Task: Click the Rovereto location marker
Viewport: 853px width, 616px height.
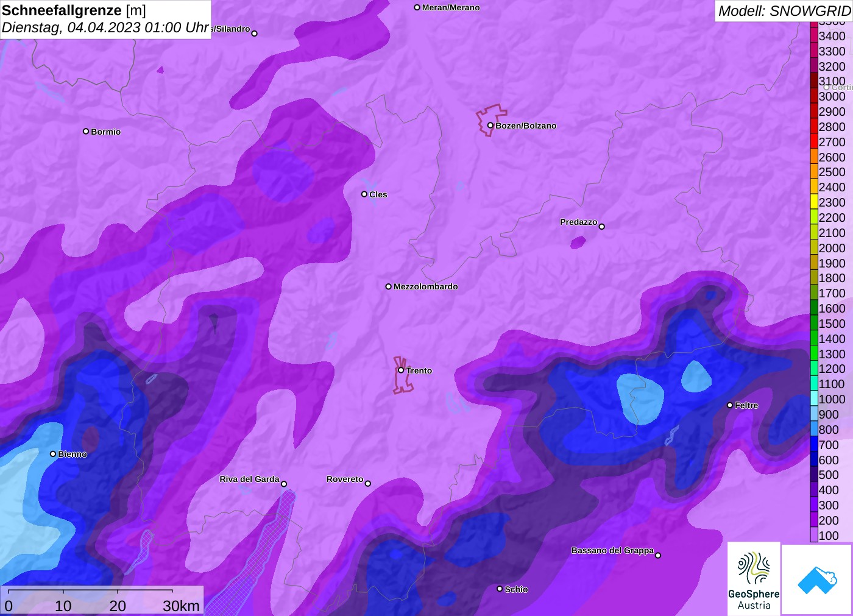Action: 368,484
